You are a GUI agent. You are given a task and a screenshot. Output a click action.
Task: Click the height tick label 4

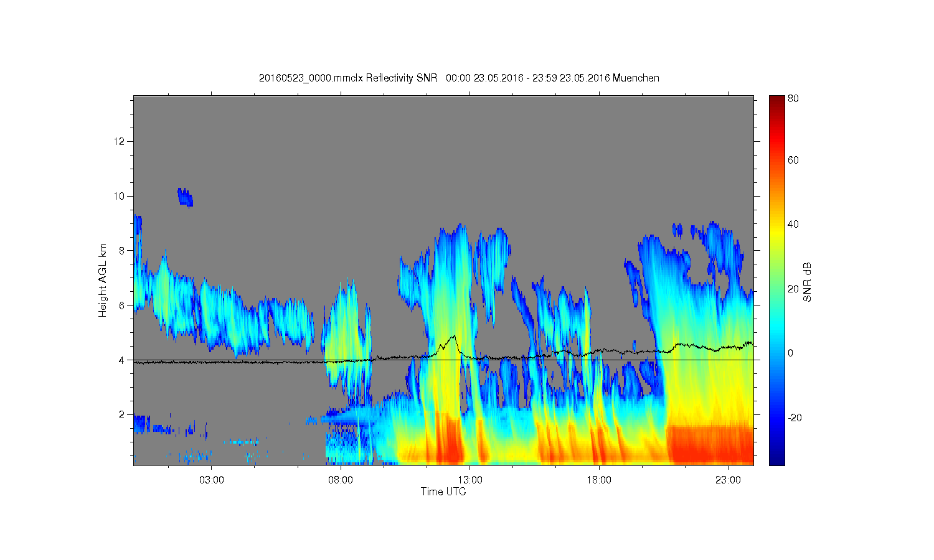click(123, 360)
